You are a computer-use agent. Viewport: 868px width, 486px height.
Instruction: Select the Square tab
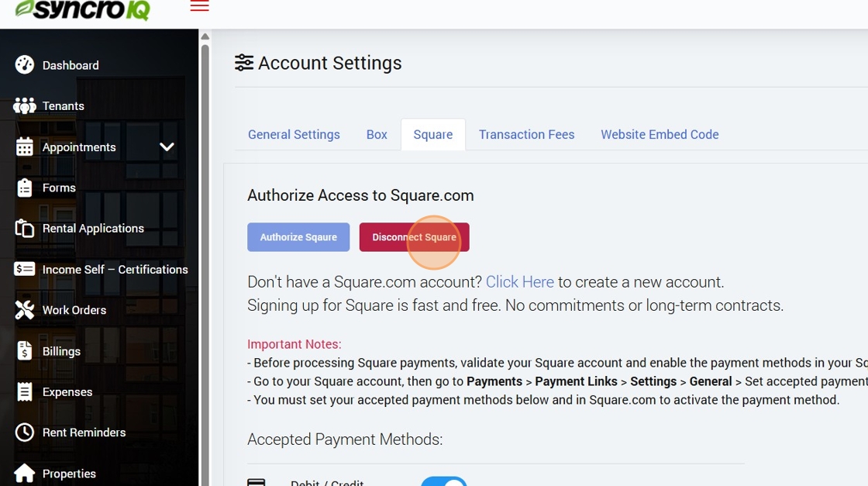[433, 135]
